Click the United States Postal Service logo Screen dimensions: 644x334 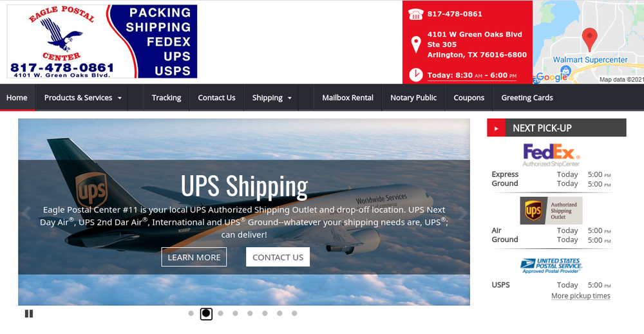551,266
